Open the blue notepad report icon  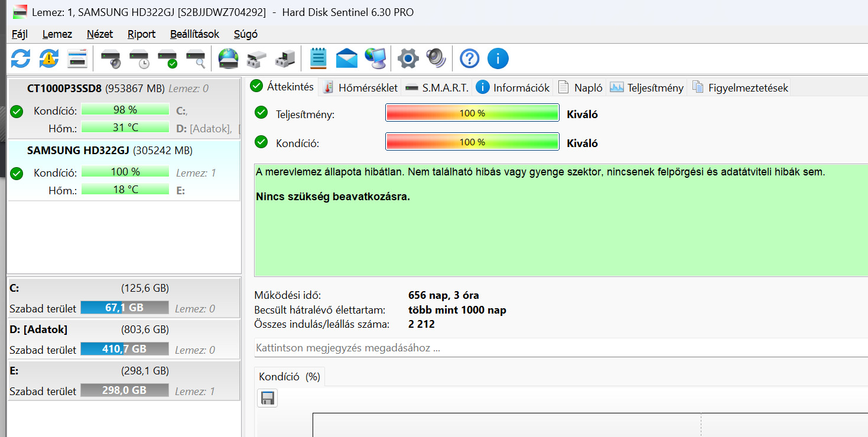[318, 58]
